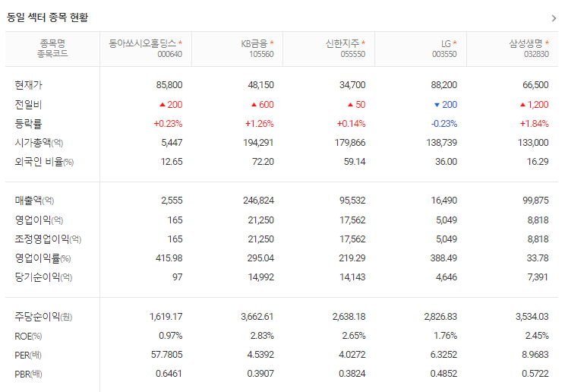Open KB금융 stock header link

(x=254, y=43)
